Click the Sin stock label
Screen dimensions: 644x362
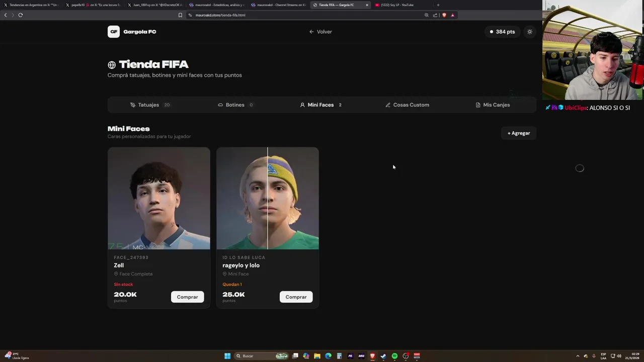[x=123, y=285]
